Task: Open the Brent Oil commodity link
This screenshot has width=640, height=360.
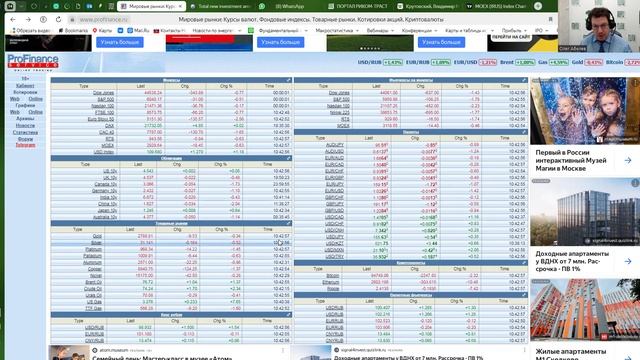Action: pyautogui.click(x=93, y=282)
